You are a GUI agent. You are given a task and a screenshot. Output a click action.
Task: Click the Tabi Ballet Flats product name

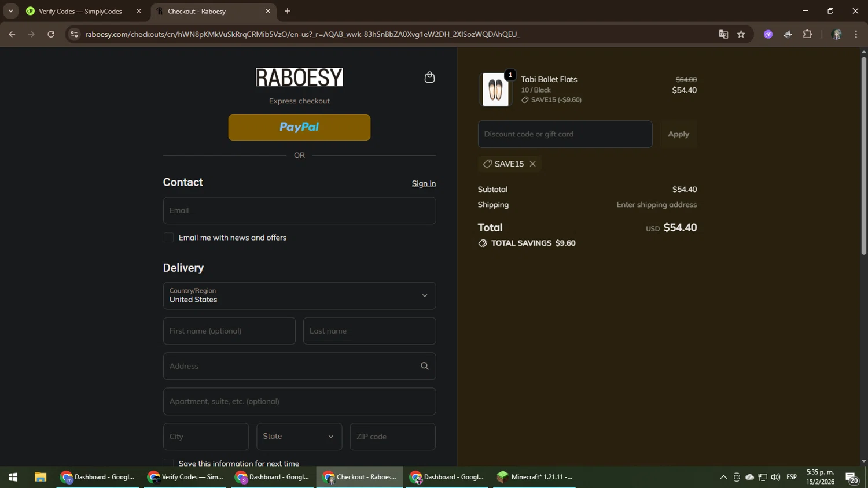(549, 79)
